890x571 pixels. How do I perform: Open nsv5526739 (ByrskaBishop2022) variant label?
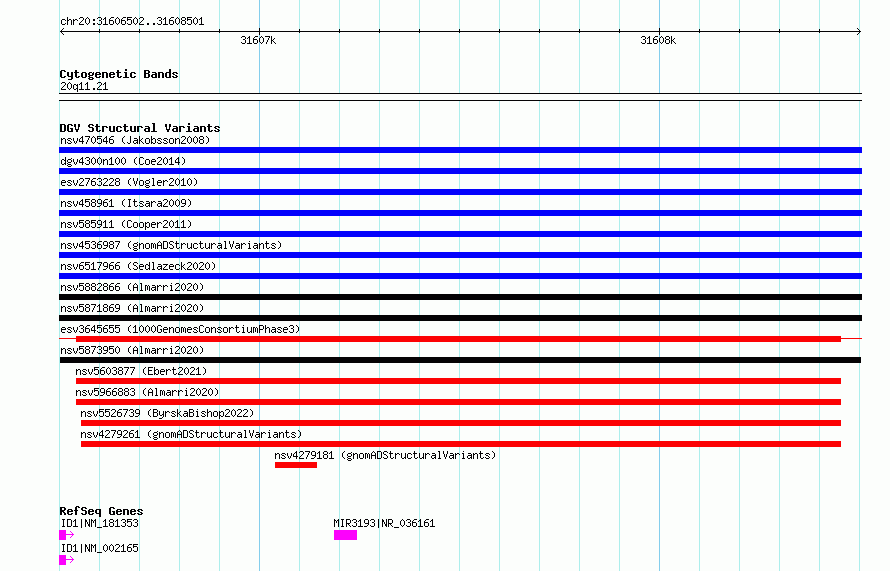(167, 413)
